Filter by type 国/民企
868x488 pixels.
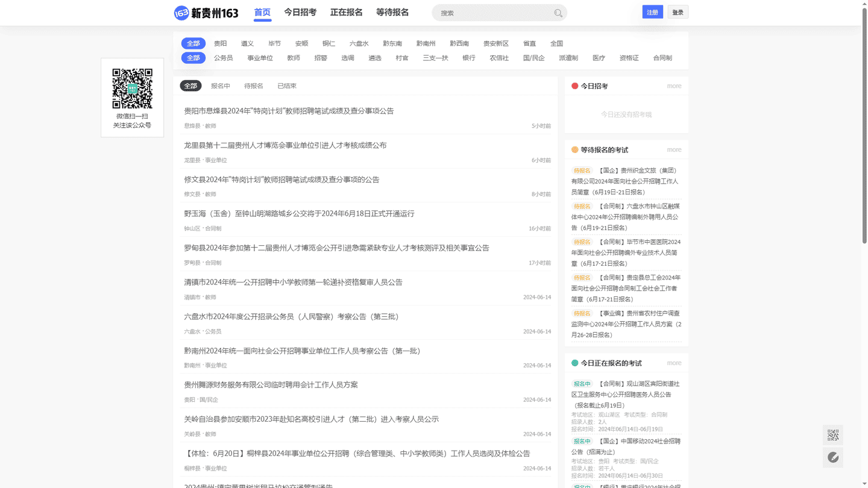[534, 58]
